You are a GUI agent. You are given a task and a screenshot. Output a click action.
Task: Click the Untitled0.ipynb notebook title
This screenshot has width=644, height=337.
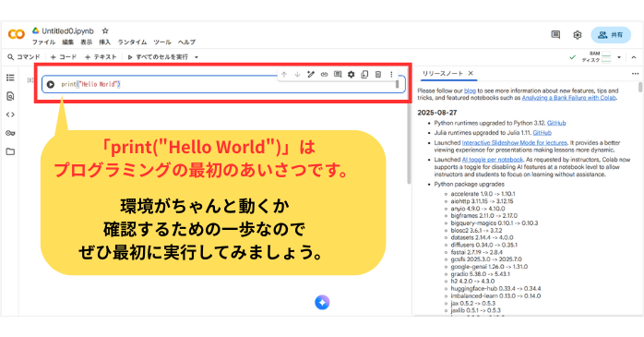[x=67, y=31]
